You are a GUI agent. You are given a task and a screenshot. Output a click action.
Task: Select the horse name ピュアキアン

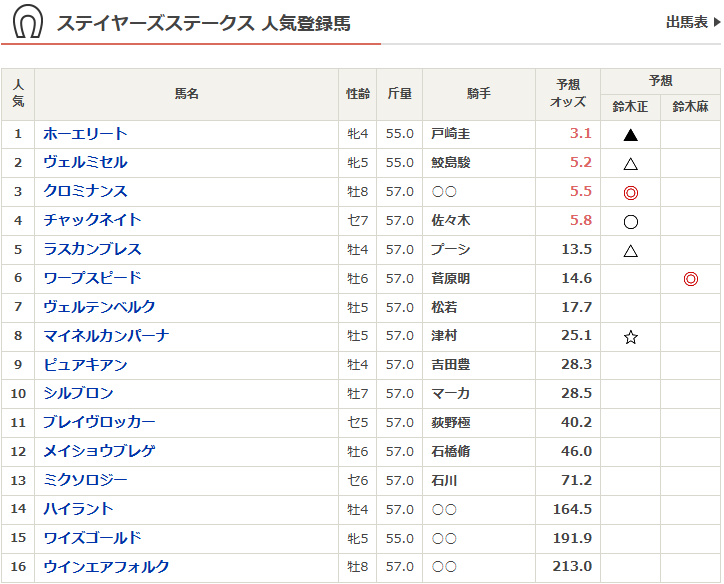(85, 366)
